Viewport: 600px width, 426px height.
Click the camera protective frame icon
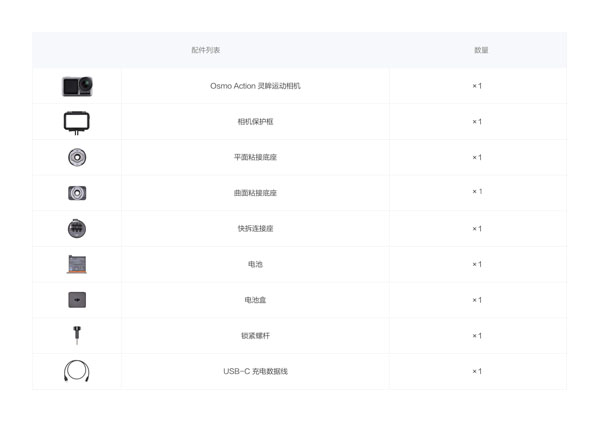77,122
